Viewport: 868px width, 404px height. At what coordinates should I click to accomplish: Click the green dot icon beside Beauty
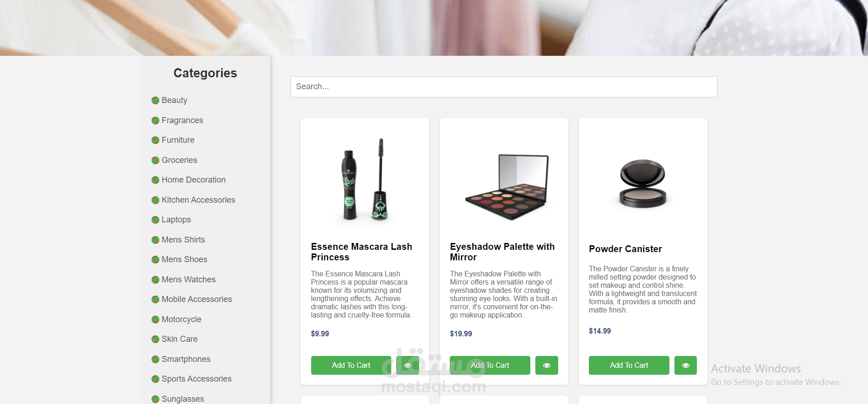tap(155, 100)
